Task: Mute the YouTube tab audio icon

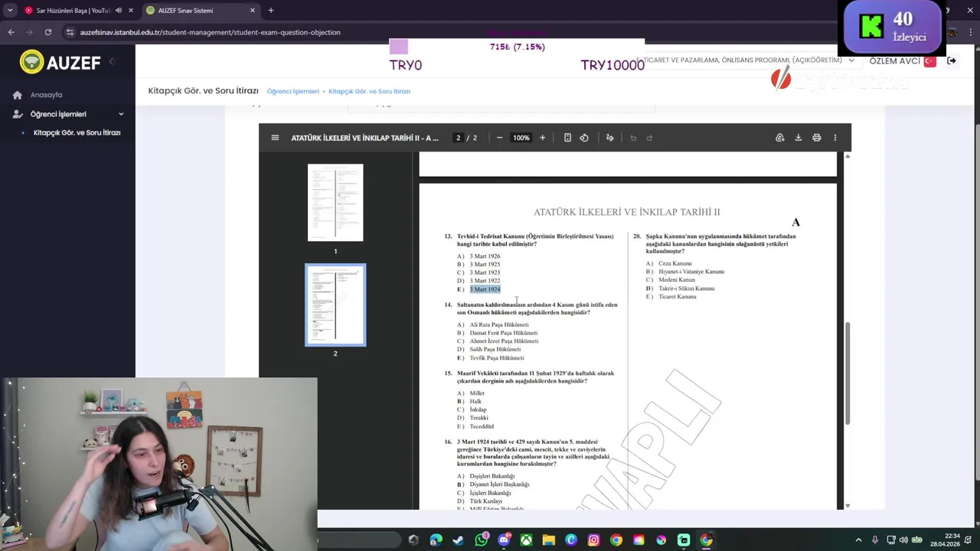Action: 118,11
